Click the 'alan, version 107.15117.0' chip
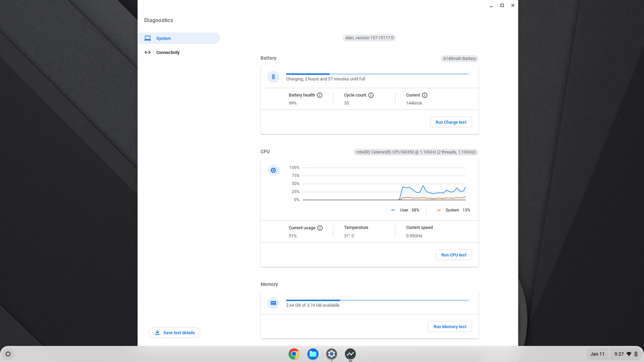Viewport: 644px width, 362px height. (x=369, y=38)
